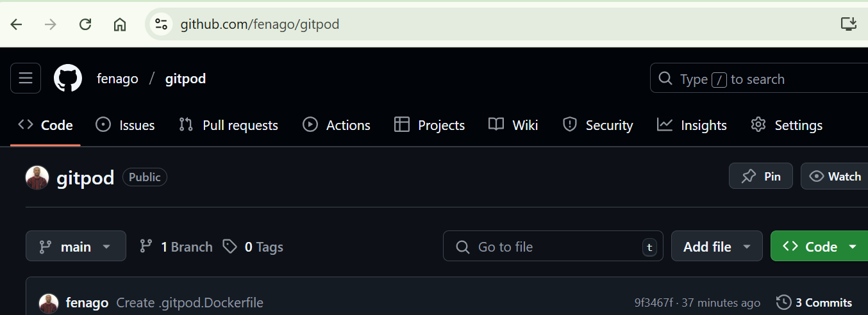The width and height of the screenshot is (868, 315).
Task: Click the fenago commit author avatar
Action: coord(49,303)
